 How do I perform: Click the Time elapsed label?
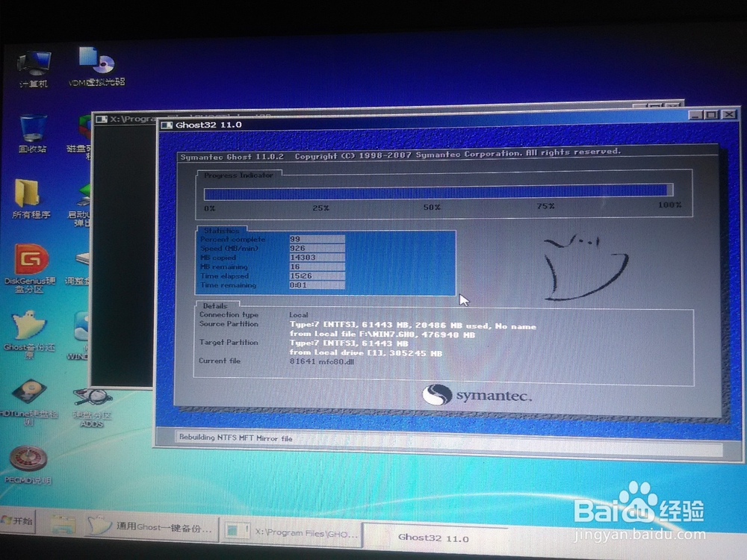pyautogui.click(x=224, y=276)
